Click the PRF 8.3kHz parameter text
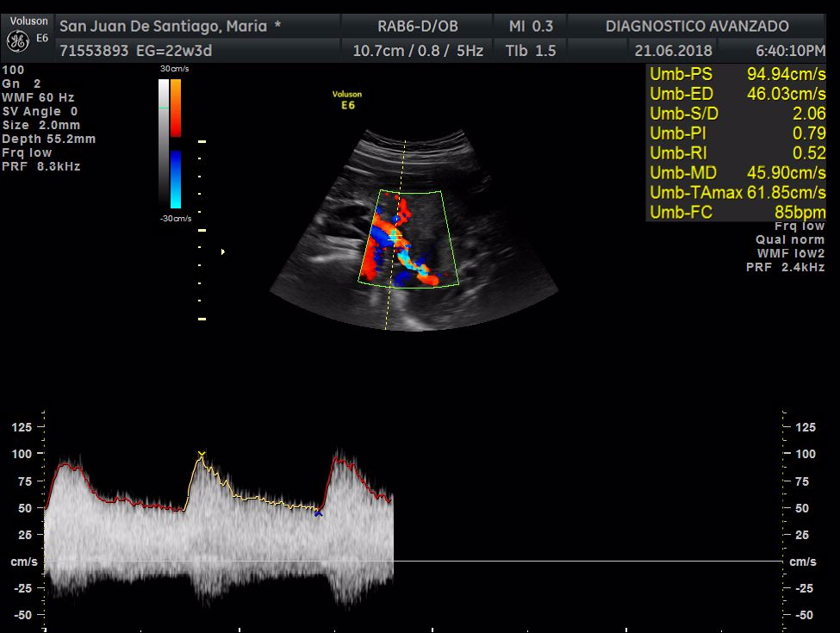Screen dimensions: 840x633 click(x=41, y=166)
